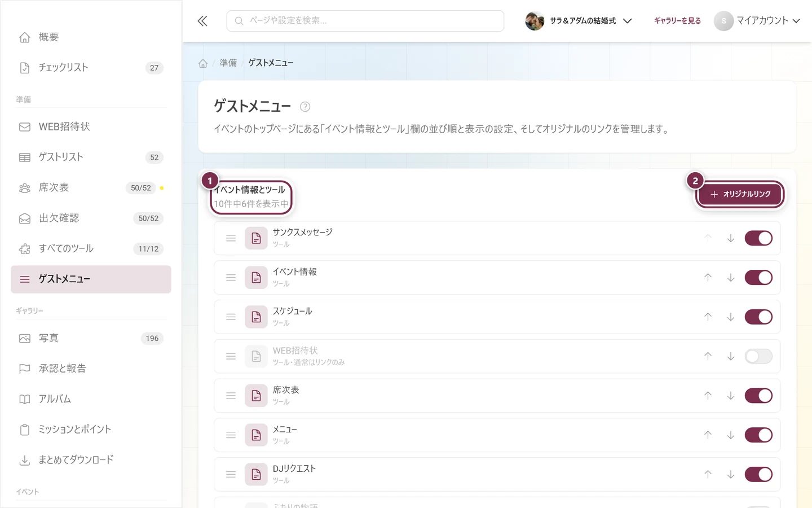This screenshot has width=812, height=508.
Task: Turn off the DJリクエスト toggle
Action: pos(758,475)
